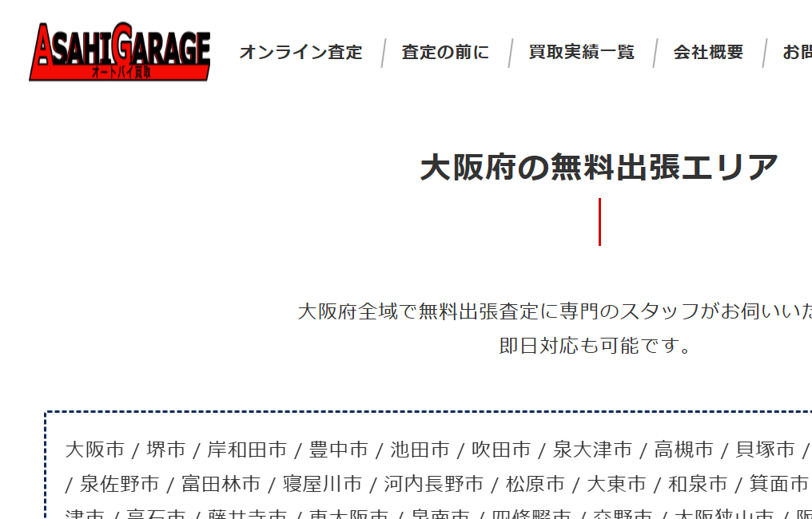This screenshot has width=812, height=519.
Task: Click 箕面市 in the area list
Action: [779, 484]
